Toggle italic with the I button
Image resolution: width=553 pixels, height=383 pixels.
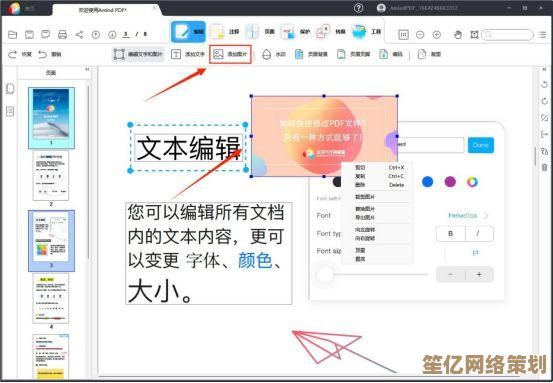click(479, 234)
